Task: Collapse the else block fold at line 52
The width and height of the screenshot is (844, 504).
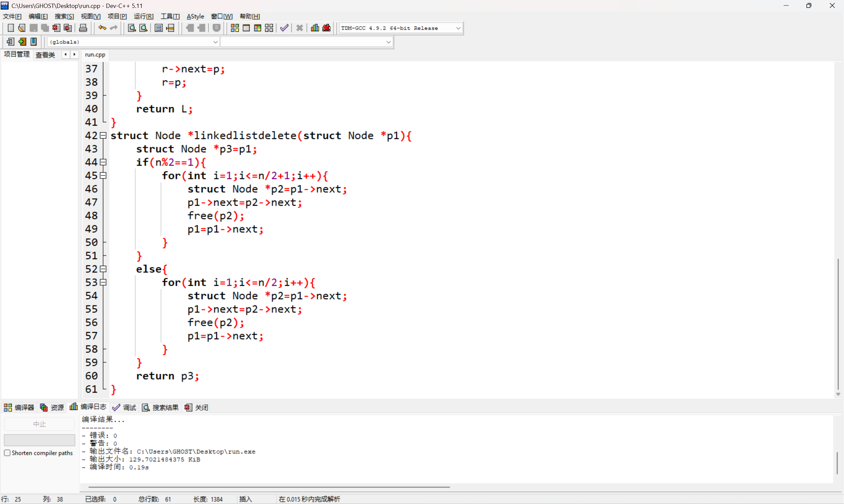Action: 103,269
